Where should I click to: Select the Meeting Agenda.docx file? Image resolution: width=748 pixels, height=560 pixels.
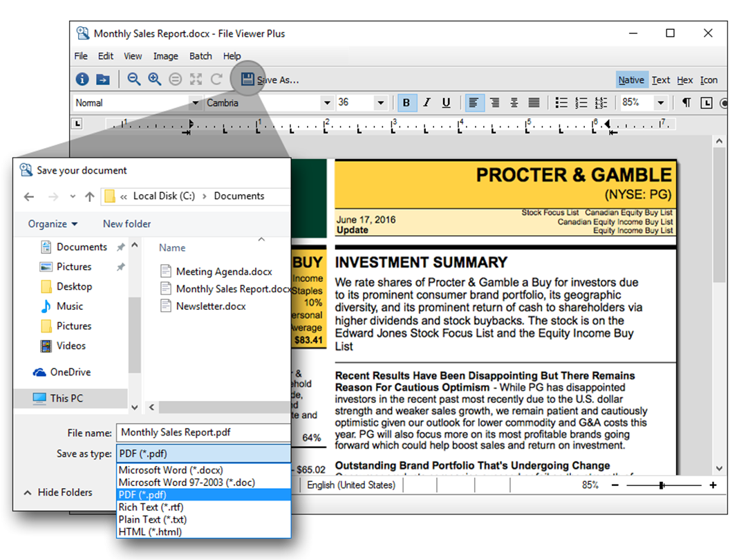tap(224, 272)
